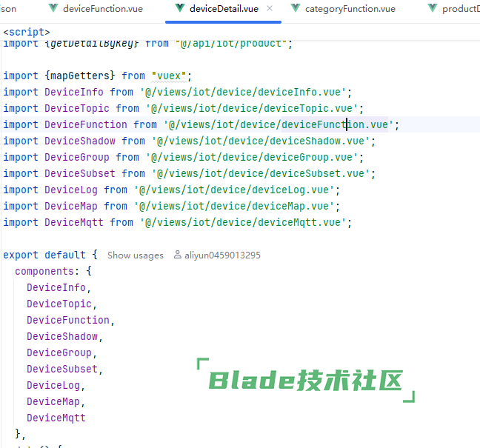Click DeviceSubset in the components block
The width and height of the screenshot is (480, 448).
[62, 369]
